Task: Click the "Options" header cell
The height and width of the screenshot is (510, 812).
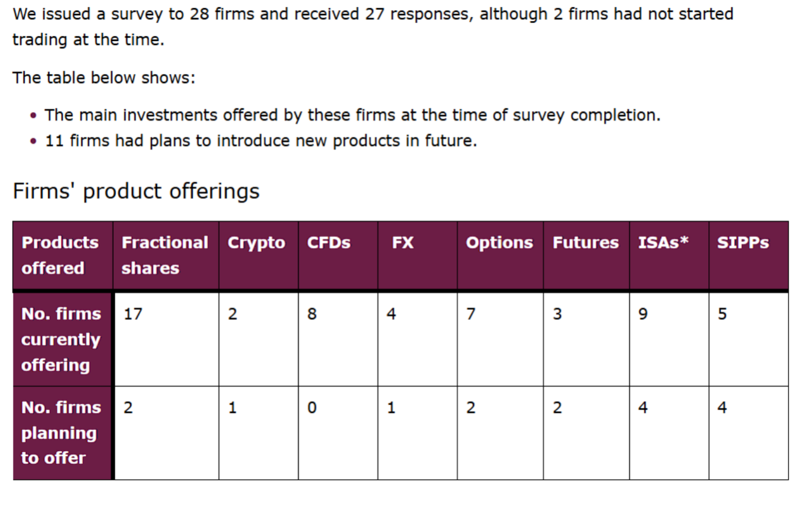Action: click(x=499, y=243)
